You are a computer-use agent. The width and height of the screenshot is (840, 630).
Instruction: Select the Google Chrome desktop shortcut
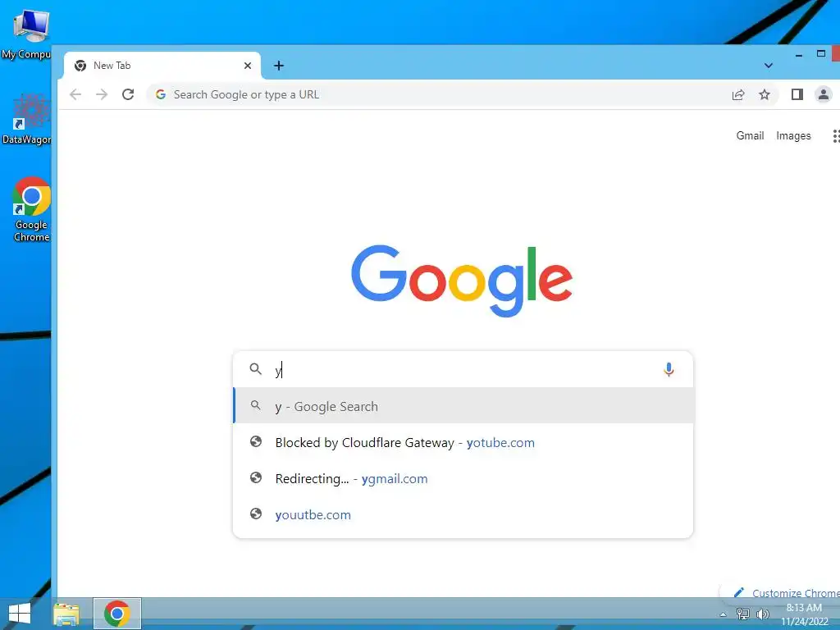pyautogui.click(x=32, y=209)
